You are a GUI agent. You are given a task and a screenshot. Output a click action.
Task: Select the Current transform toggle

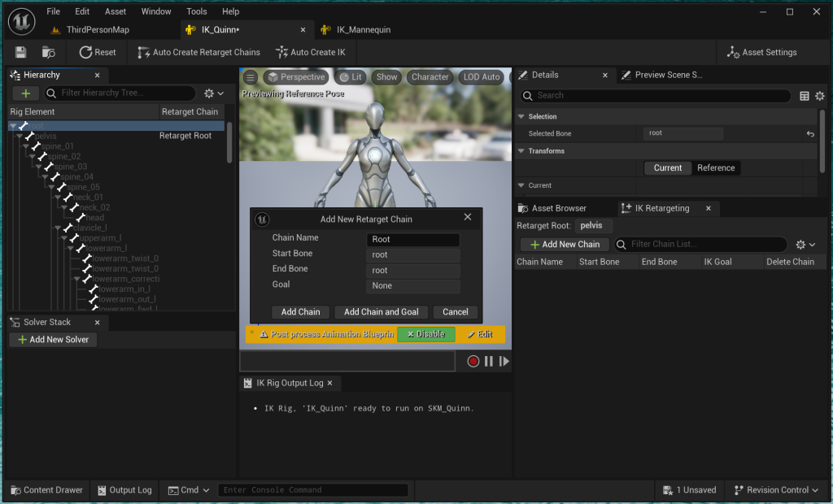click(667, 167)
